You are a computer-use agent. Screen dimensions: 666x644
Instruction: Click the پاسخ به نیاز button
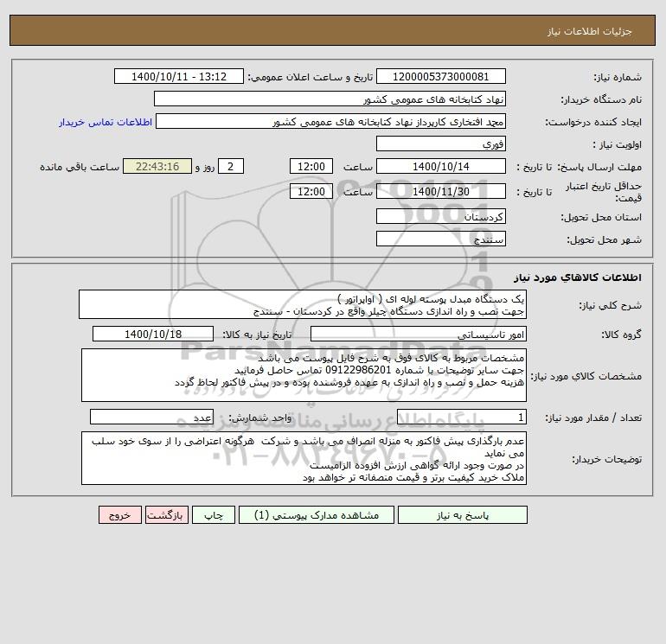pos(462,515)
